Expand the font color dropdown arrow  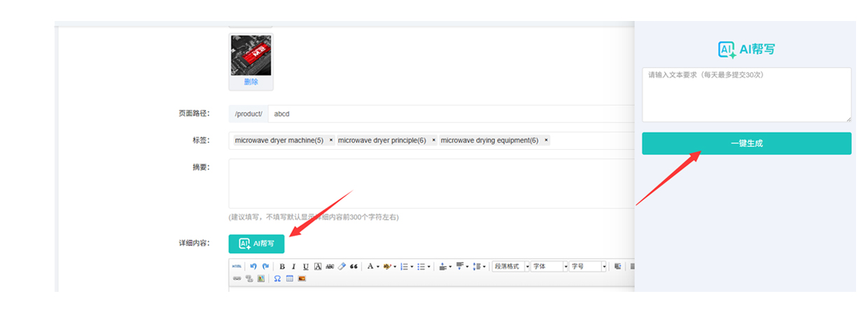[x=378, y=267]
